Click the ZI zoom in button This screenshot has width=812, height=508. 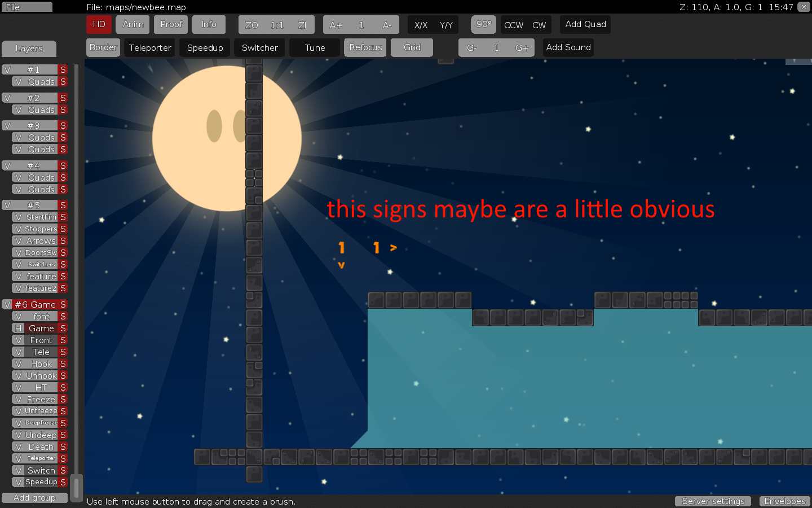point(302,25)
